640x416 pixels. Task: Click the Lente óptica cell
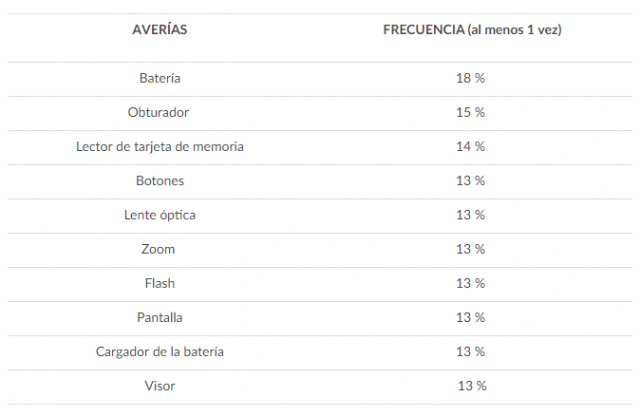point(160,215)
